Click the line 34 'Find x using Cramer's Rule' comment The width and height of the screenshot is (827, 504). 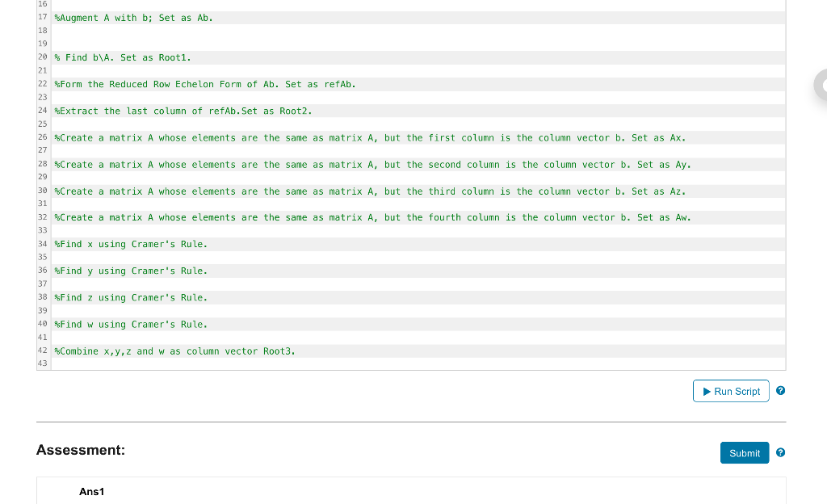tap(129, 244)
